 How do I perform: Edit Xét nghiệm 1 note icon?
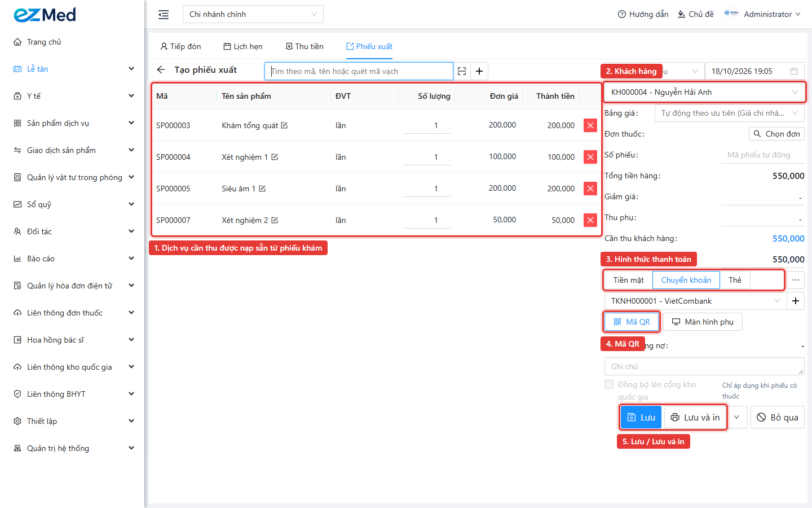coord(275,157)
